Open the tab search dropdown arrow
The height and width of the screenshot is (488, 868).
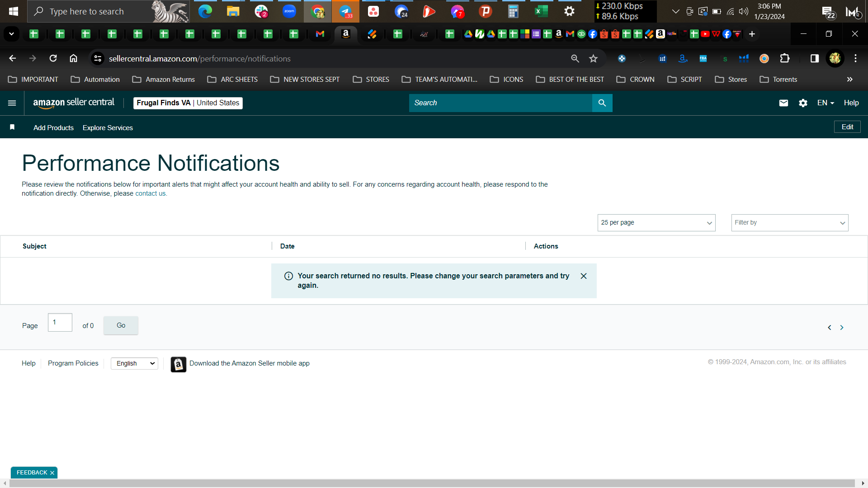[x=11, y=34]
